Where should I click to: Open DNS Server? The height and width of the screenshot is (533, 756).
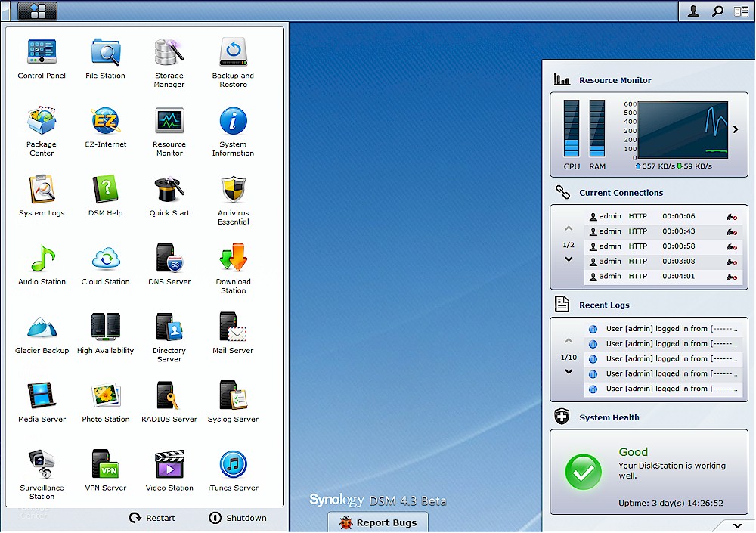tap(169, 265)
